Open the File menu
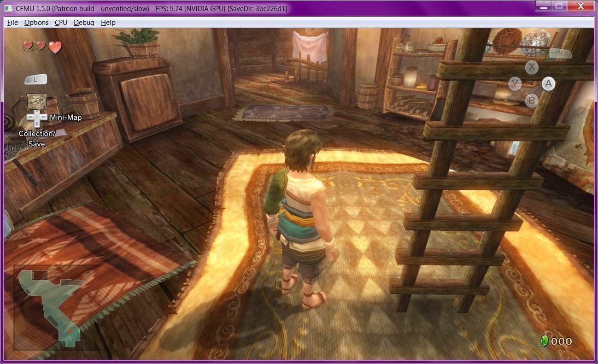The height and width of the screenshot is (364, 598). coord(12,23)
